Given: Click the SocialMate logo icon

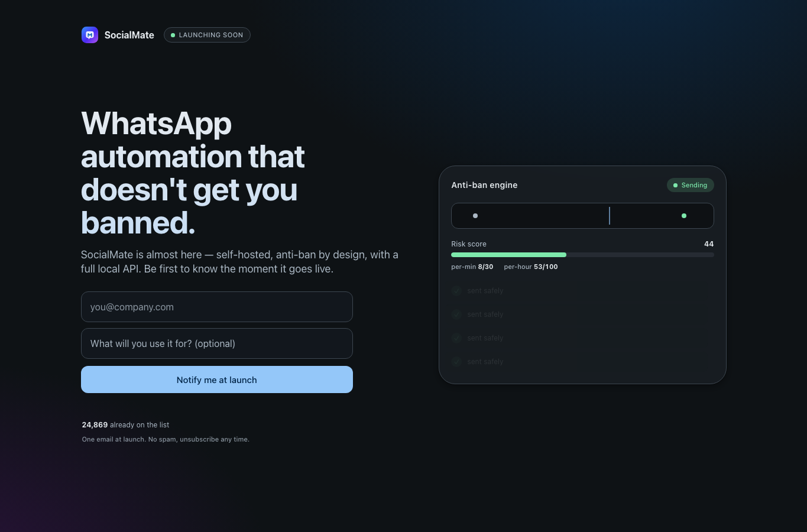Looking at the screenshot, I should click(90, 35).
